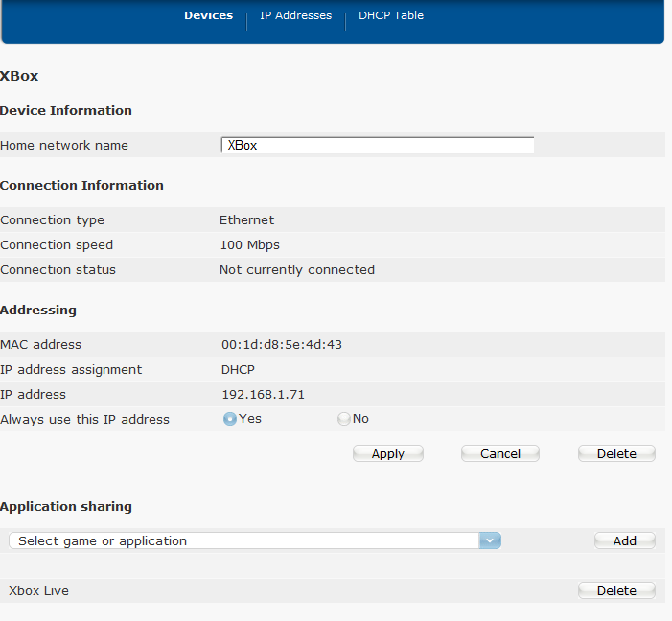Click the XBox page title heading
Screen dimensions: 672x621
pos(19,76)
